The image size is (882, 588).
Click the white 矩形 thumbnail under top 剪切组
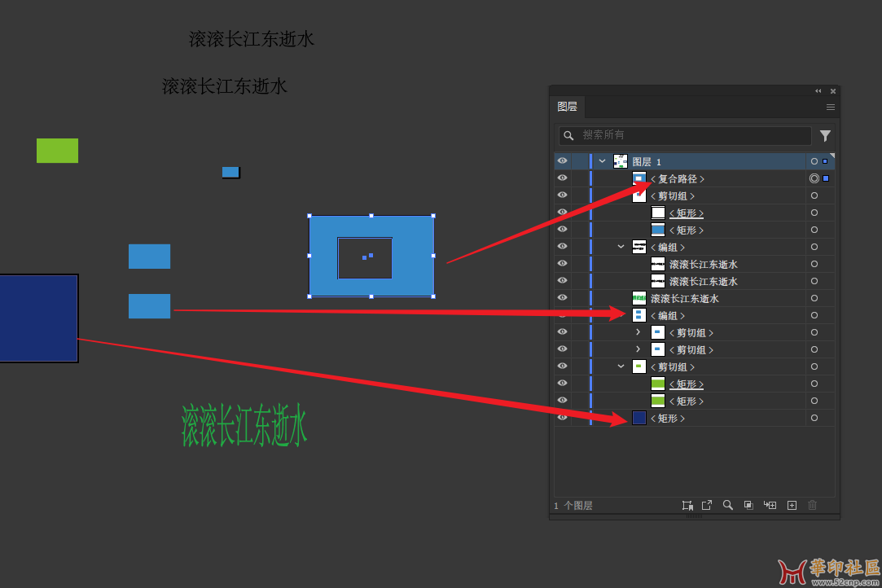click(657, 213)
